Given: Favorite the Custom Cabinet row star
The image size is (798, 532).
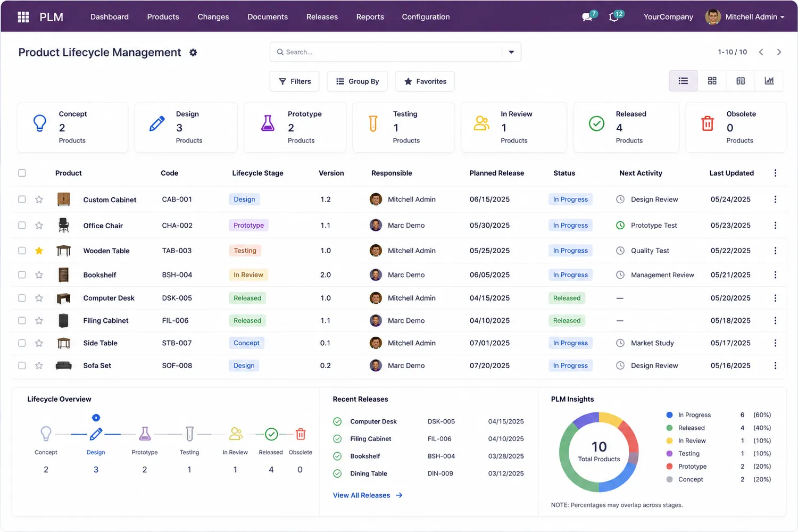Looking at the screenshot, I should coord(39,199).
